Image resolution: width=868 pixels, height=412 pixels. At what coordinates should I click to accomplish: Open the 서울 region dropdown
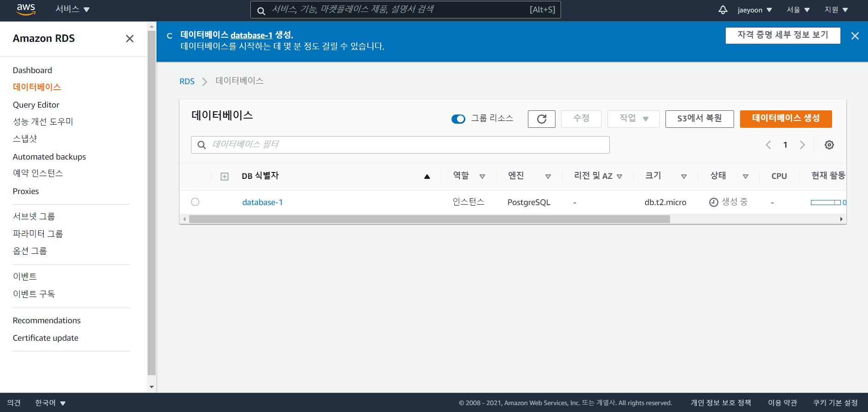[x=798, y=10]
